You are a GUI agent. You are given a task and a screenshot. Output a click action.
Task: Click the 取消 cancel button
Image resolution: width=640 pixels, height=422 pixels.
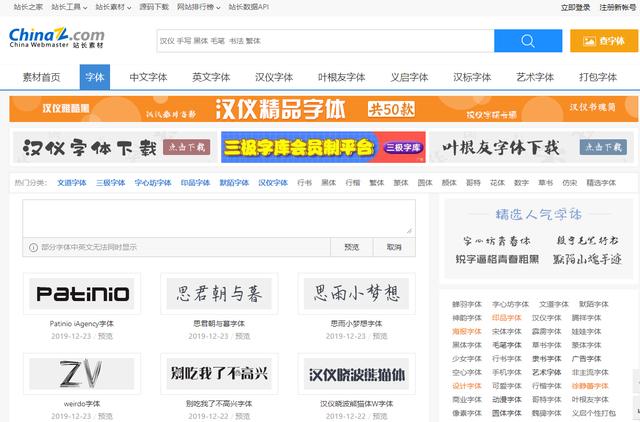394,247
